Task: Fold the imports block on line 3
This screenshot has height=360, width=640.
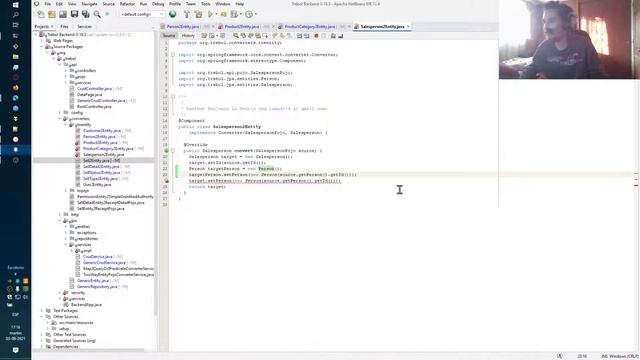Action: 173,54
